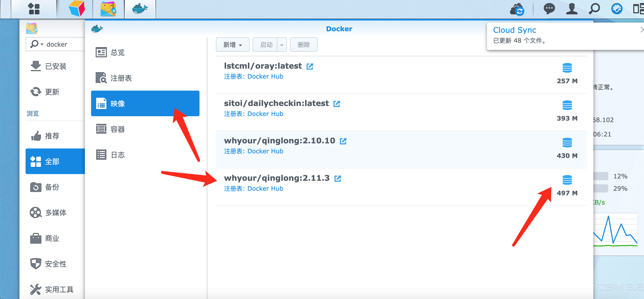Open the user account options icon

click(x=572, y=9)
